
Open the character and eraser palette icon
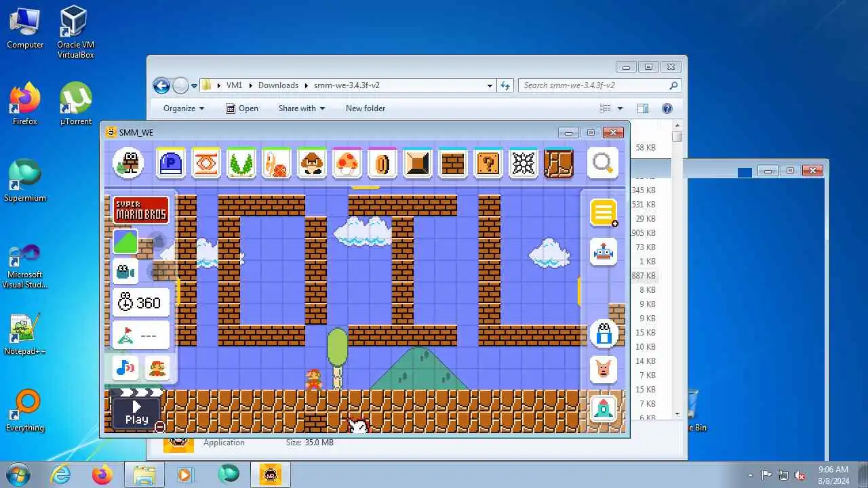[128, 163]
